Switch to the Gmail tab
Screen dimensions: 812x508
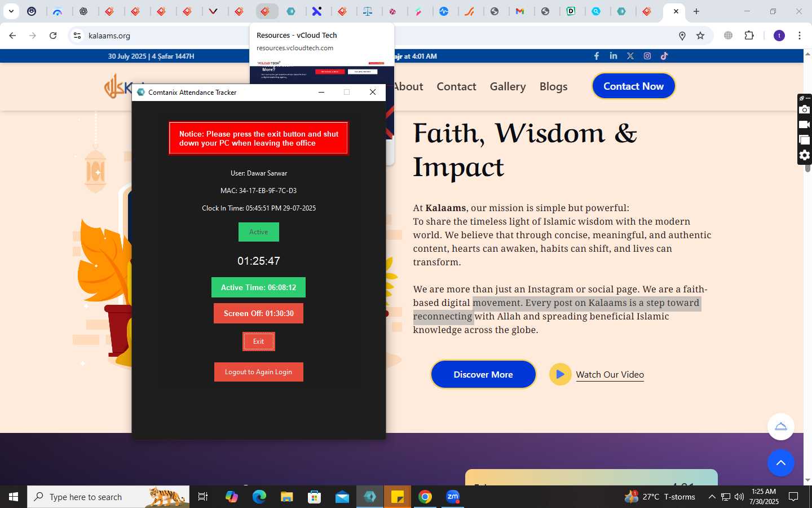(x=520, y=11)
